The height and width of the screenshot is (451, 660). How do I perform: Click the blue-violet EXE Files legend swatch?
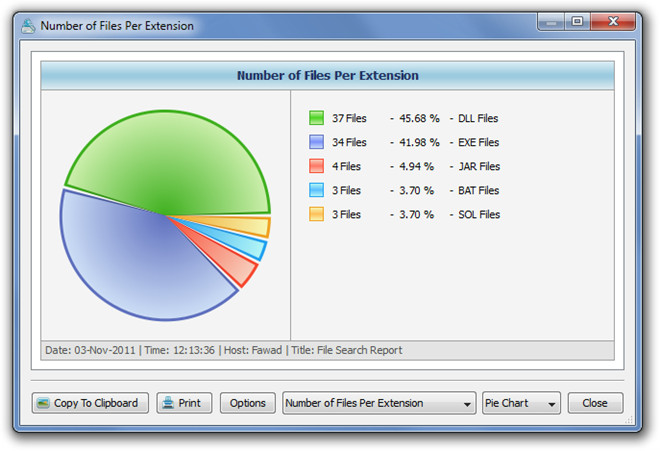pos(316,142)
